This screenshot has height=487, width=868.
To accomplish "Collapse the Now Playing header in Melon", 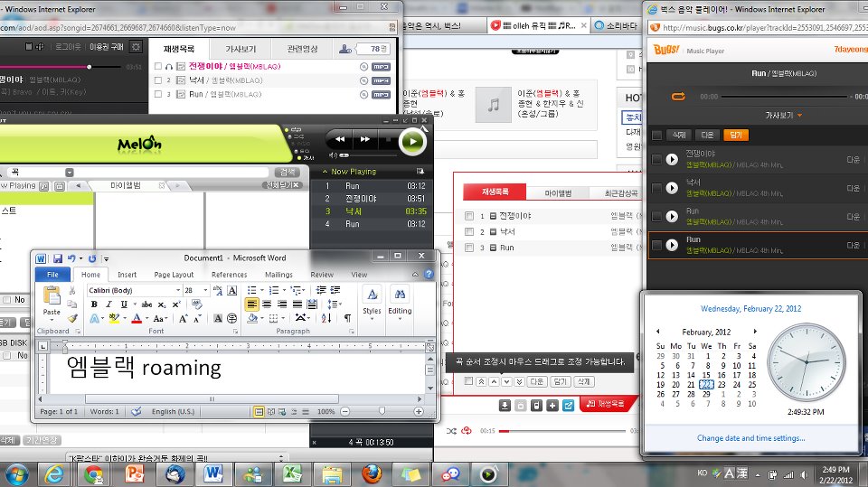I will pos(325,172).
